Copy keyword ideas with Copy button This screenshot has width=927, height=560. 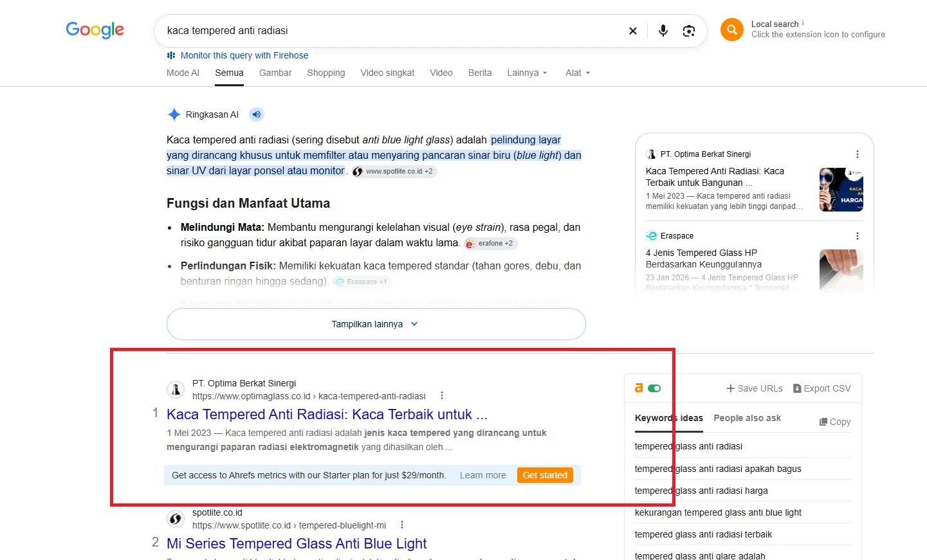tap(835, 422)
